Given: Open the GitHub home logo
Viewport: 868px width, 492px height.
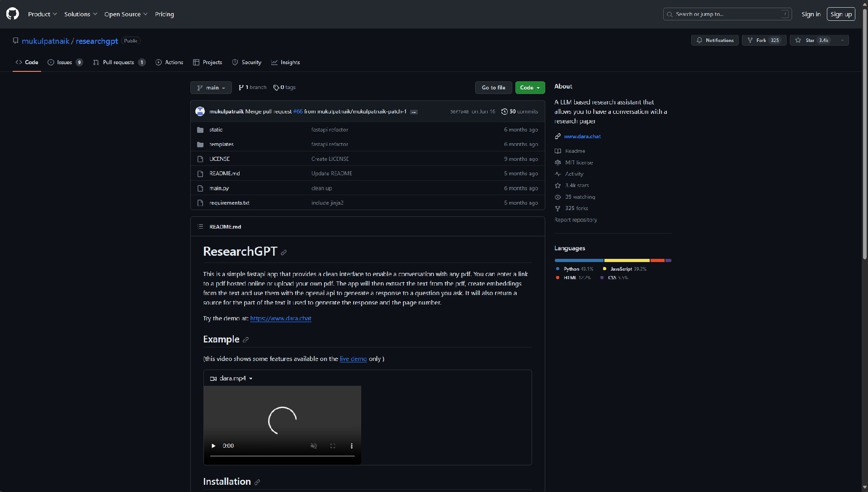Looking at the screenshot, I should point(13,14).
